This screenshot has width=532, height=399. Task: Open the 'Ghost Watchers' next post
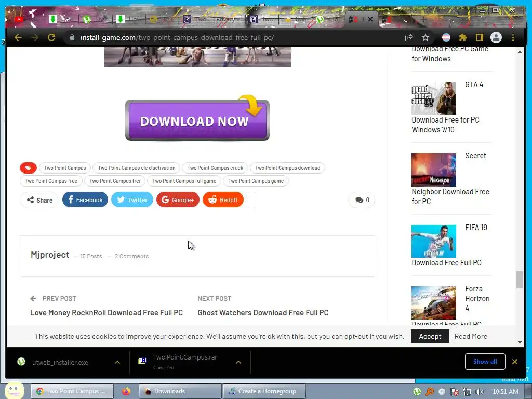(x=263, y=312)
